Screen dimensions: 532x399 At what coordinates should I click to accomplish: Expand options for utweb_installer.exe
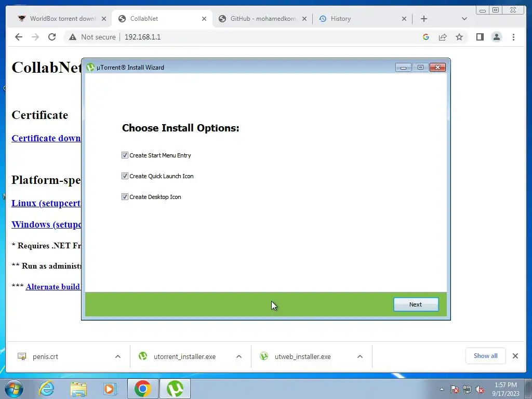click(360, 356)
